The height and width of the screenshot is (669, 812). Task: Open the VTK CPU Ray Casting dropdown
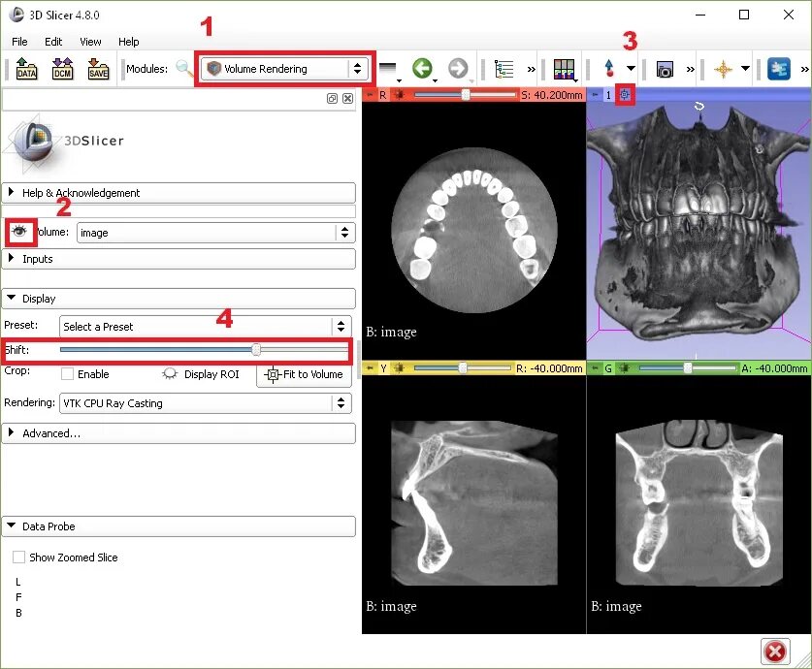(206, 403)
